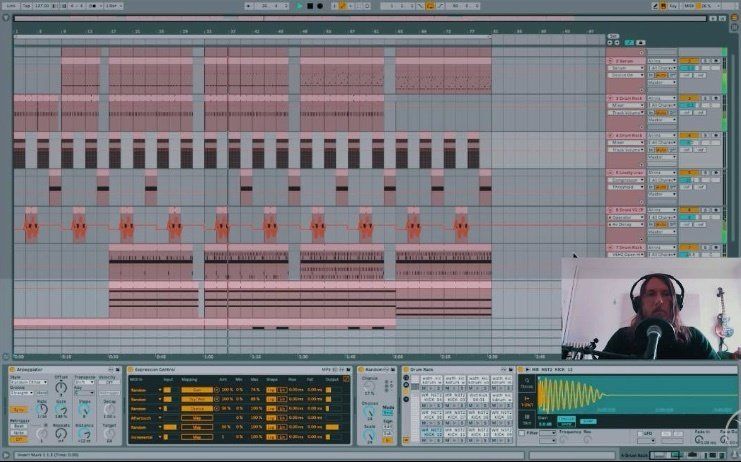
Task: Open the 1 Bar quantization menu
Action: [113, 6]
